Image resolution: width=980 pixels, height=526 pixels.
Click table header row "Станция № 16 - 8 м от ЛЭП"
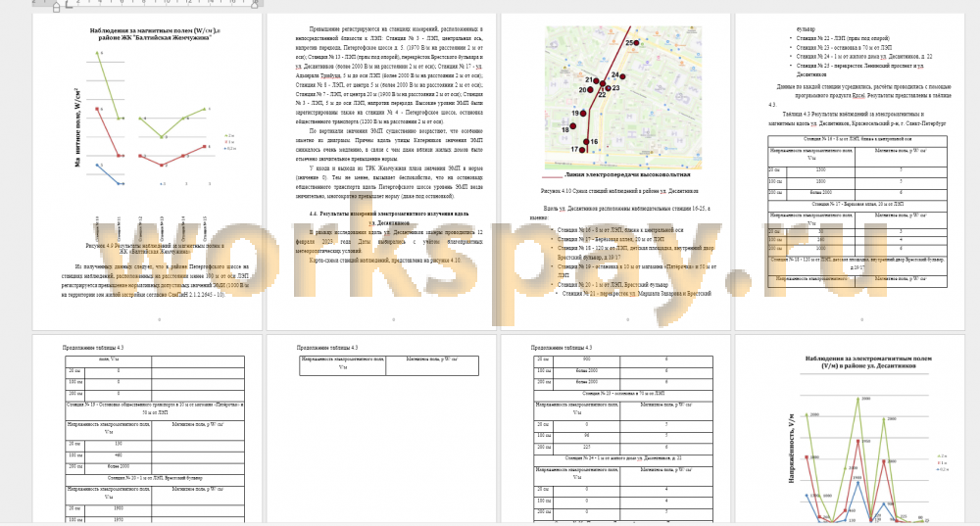click(857, 139)
